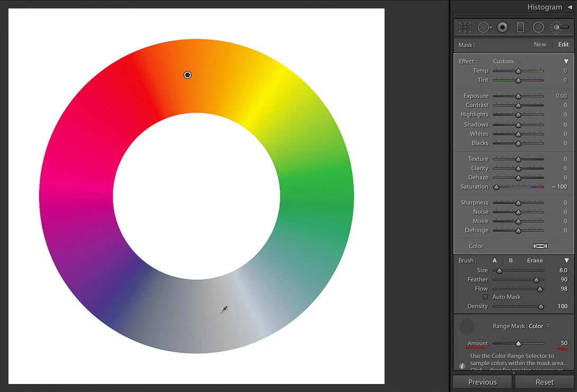Select the Spot Removal tool icon
Image resolution: width=577 pixels, height=392 pixels.
(484, 27)
